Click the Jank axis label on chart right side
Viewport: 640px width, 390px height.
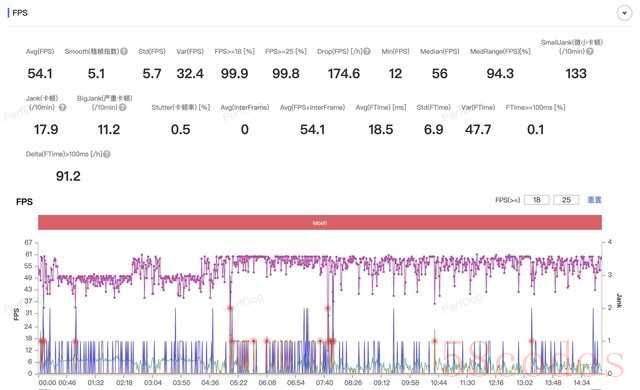coord(620,301)
